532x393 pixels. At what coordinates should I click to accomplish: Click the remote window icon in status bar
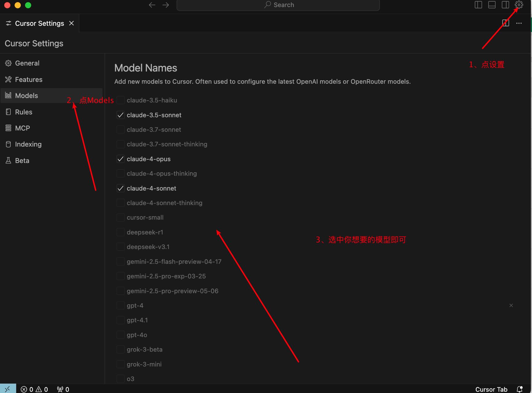tap(8, 389)
